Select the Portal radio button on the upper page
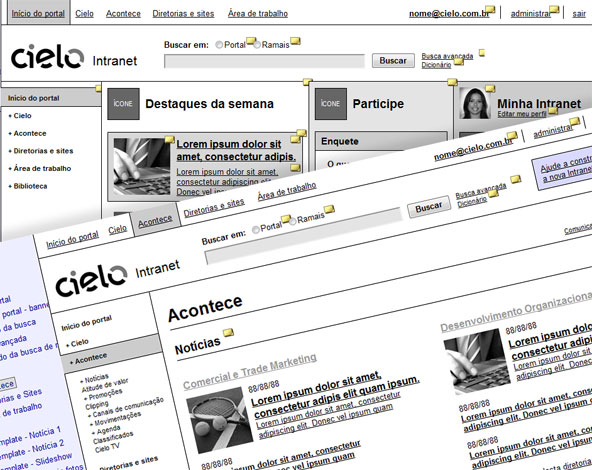This screenshot has width=592, height=470. coord(219,45)
